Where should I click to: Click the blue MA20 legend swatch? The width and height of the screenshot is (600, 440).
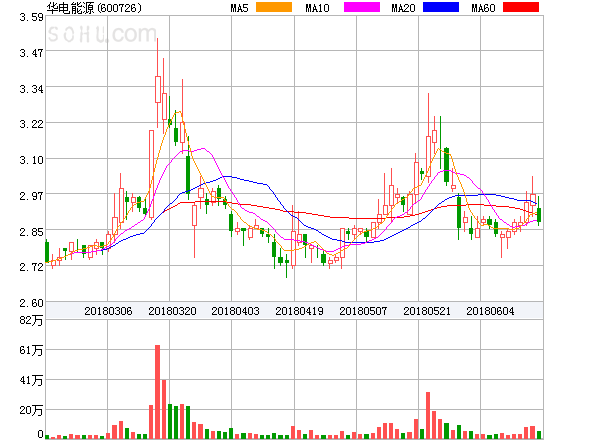click(x=441, y=7)
